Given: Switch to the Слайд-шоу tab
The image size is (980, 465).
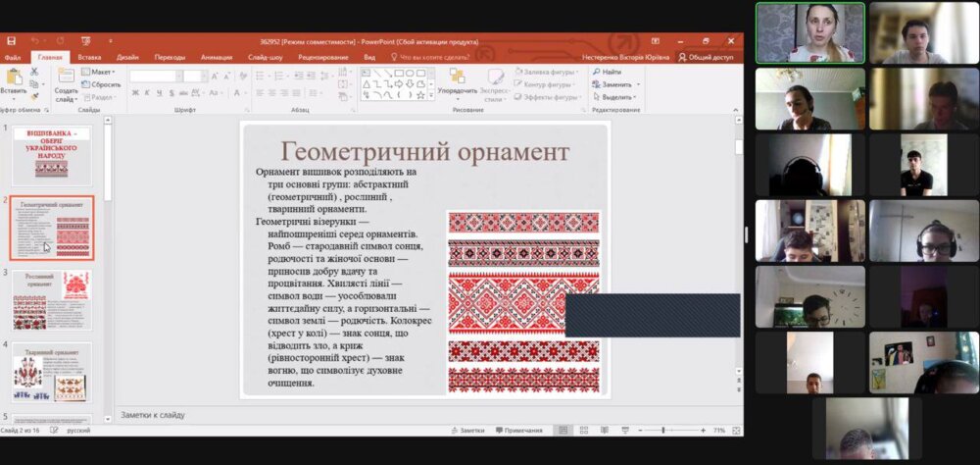Looking at the screenshot, I should point(265,58).
